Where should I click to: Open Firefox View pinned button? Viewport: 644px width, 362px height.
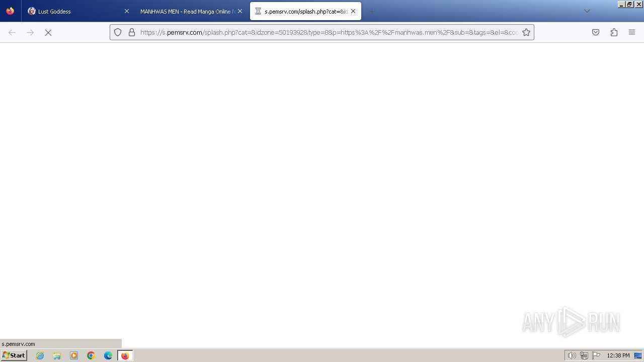tap(10, 11)
